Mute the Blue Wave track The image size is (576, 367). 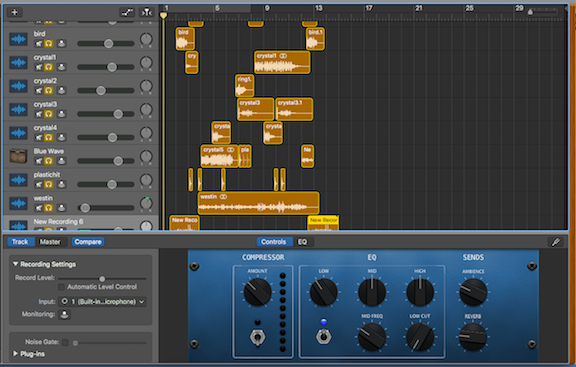click(x=39, y=161)
